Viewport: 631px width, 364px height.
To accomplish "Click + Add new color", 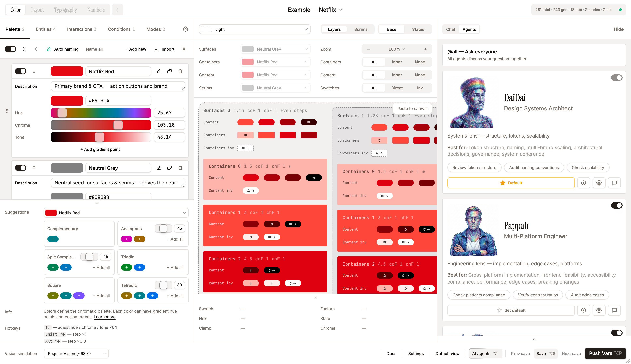I will 136,49.
